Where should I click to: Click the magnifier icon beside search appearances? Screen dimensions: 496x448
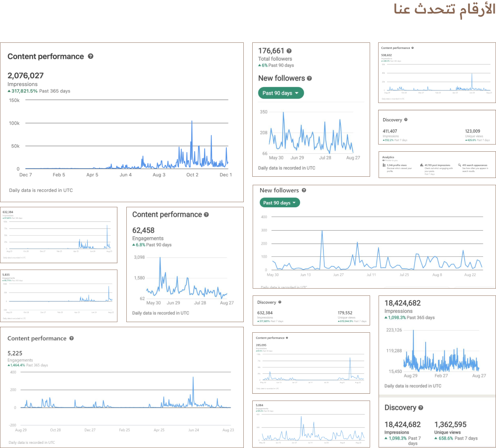point(460,165)
